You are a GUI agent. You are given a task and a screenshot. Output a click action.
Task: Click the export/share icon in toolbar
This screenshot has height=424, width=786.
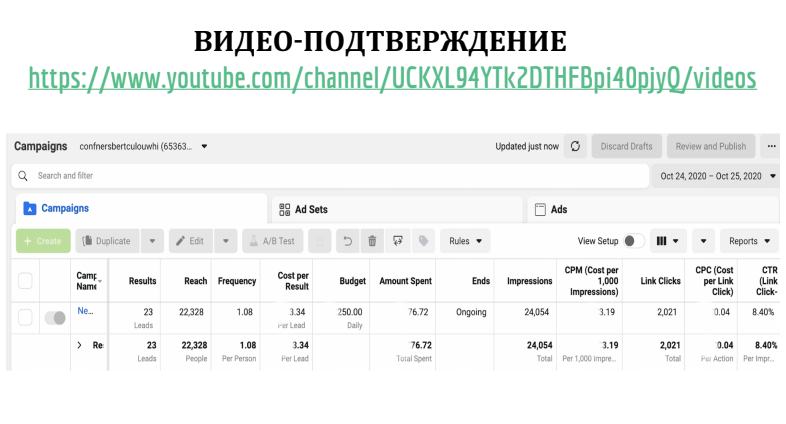point(398,241)
